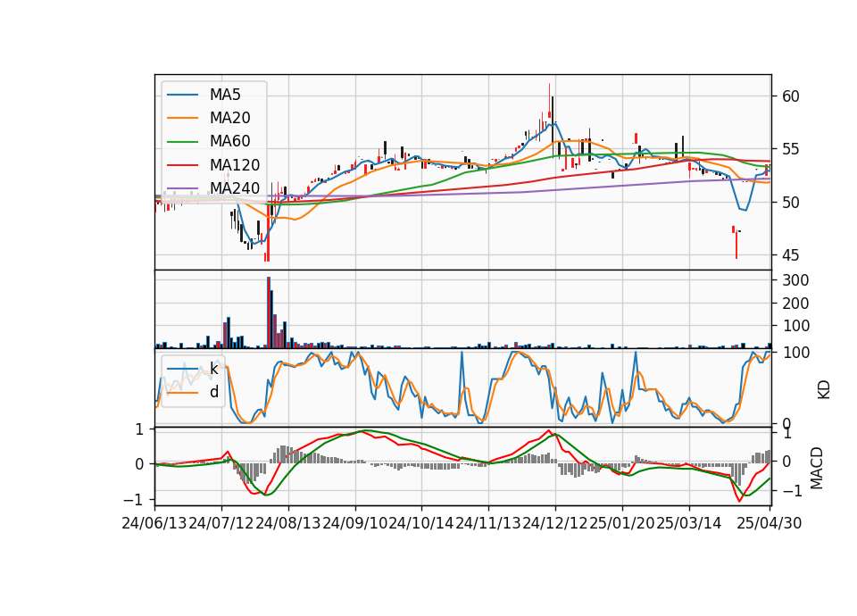
Task: Click the volume axis value 300
Action: pos(795,280)
